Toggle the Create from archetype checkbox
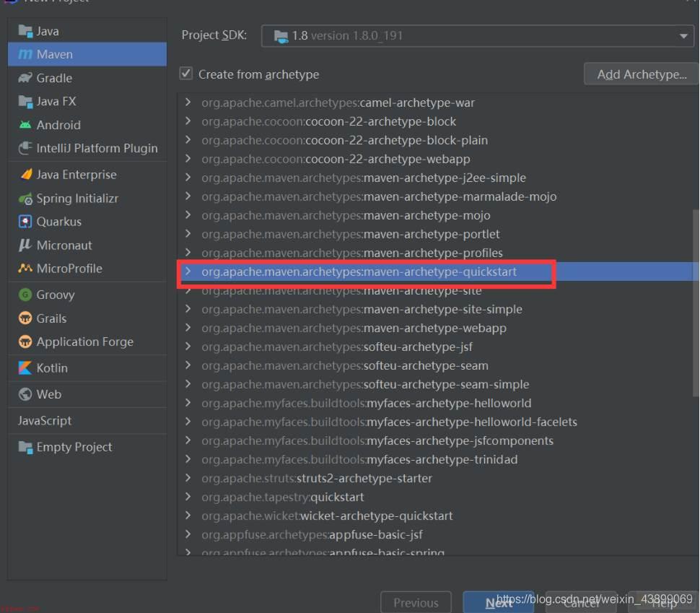Image resolution: width=700 pixels, height=613 pixels. click(x=186, y=73)
